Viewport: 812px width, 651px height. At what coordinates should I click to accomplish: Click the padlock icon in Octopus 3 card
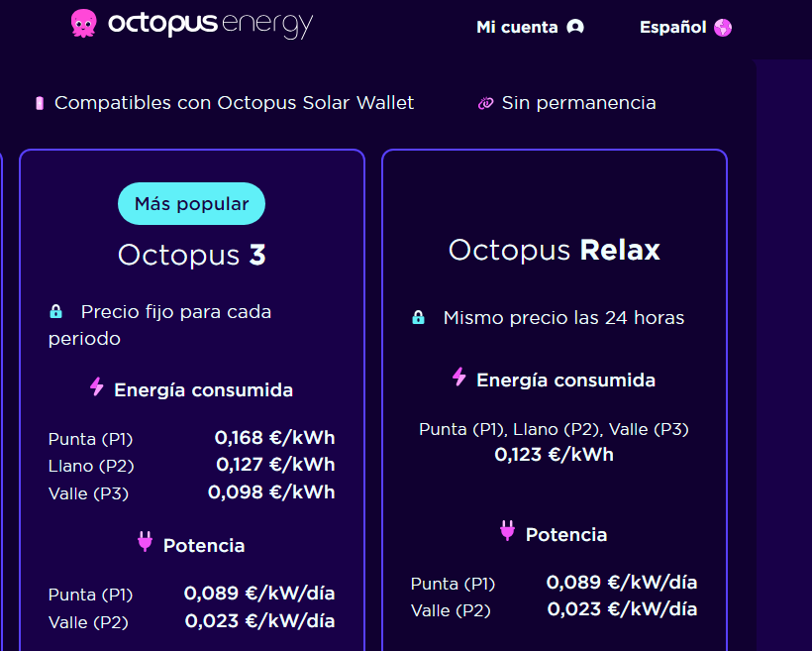point(55,311)
